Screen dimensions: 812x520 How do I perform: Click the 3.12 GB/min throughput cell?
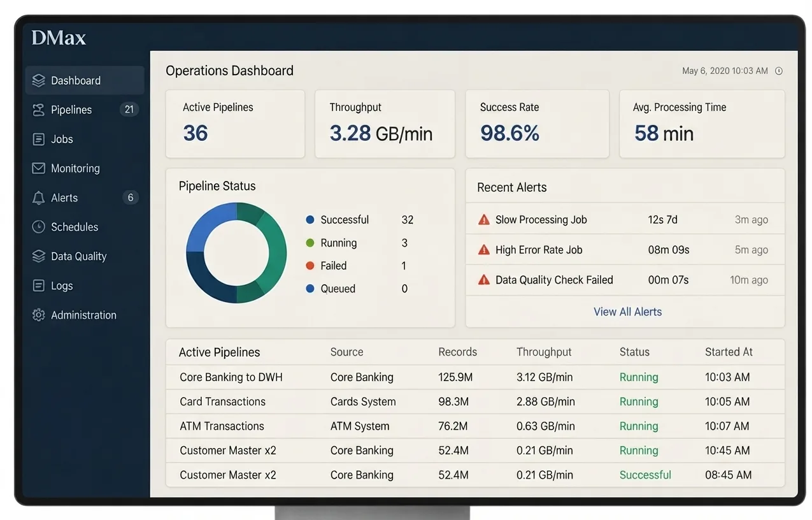click(545, 377)
